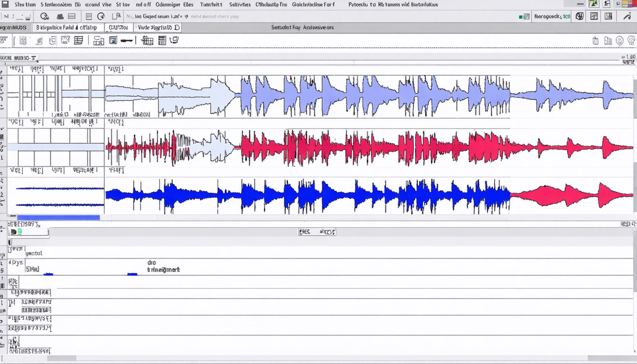Click the circular icon before the page icon

click(100, 17)
